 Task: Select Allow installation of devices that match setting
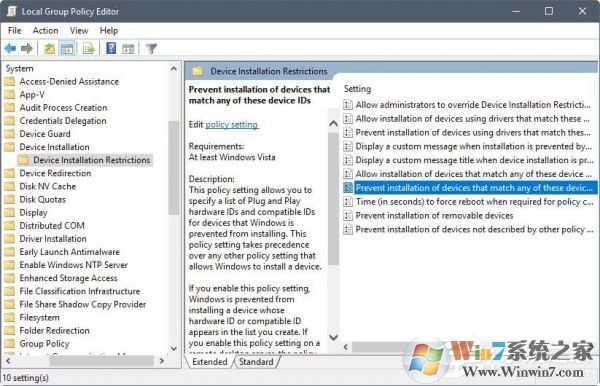(x=473, y=174)
